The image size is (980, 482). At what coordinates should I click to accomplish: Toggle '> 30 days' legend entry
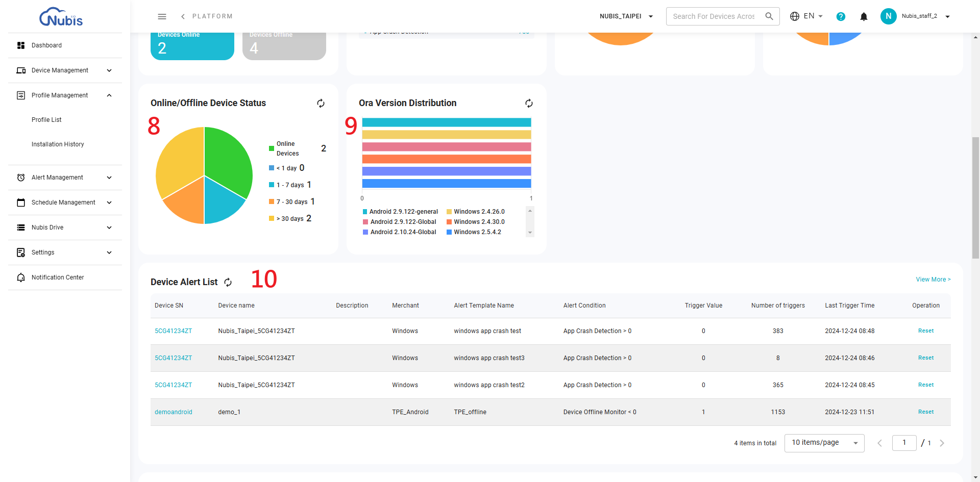290,218
